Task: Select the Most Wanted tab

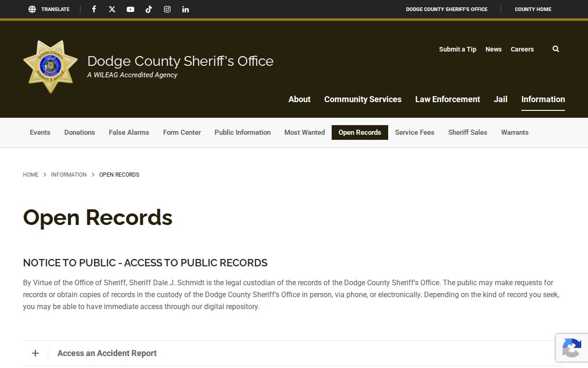Action: pyautogui.click(x=305, y=132)
